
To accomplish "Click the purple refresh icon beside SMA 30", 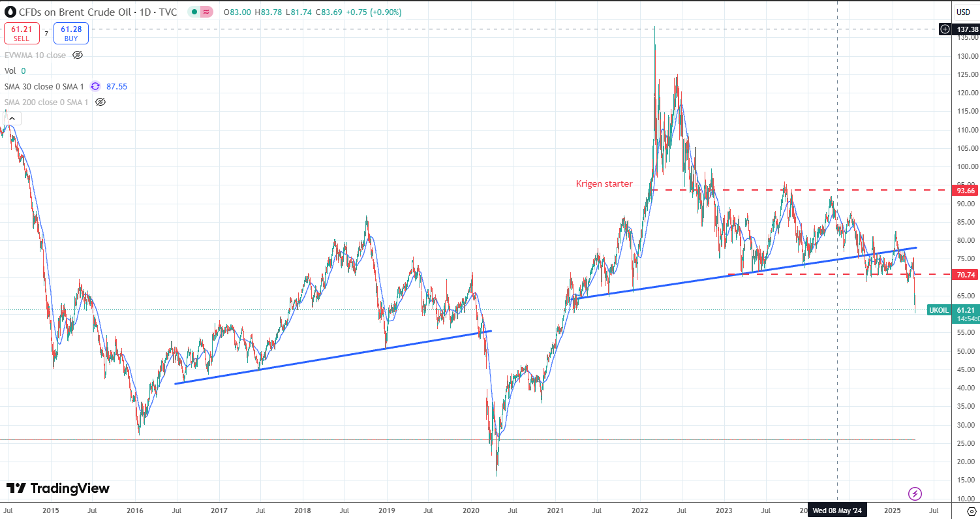I will (x=95, y=86).
